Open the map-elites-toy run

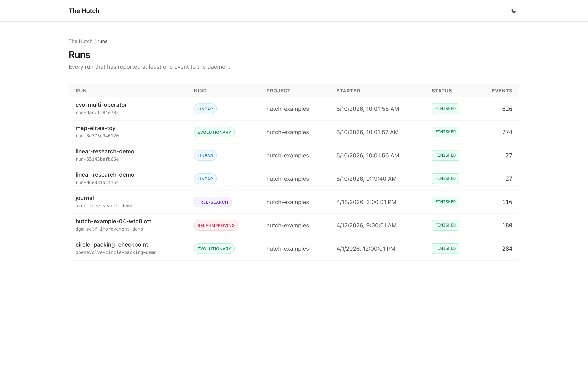pos(95,128)
